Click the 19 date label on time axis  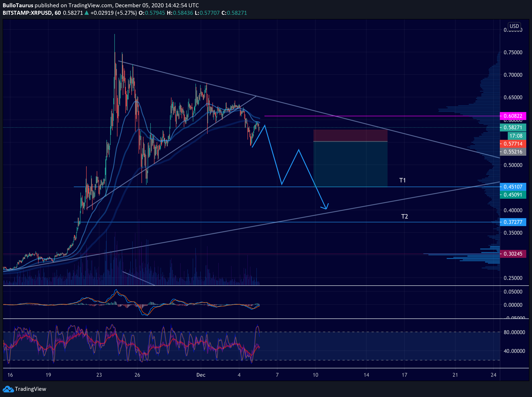(x=48, y=375)
